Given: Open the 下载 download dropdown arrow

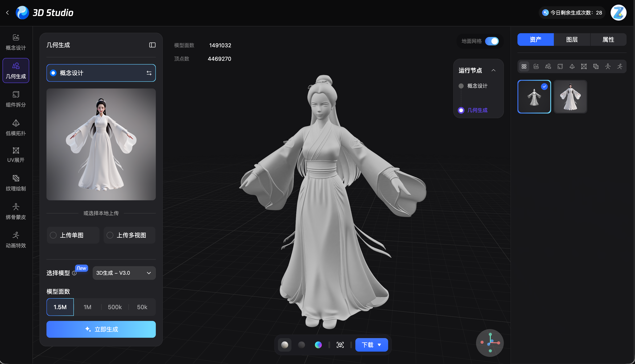Looking at the screenshot, I should tap(379, 345).
